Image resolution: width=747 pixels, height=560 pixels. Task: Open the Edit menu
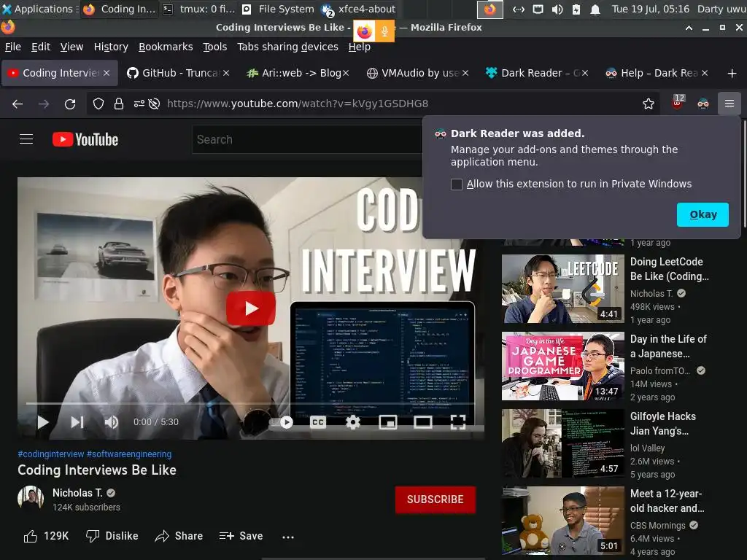click(x=41, y=47)
